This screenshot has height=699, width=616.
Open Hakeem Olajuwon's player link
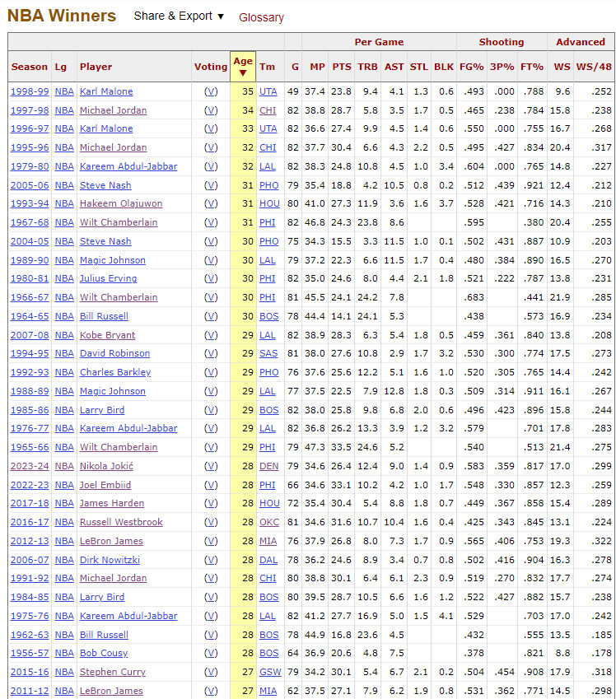pos(121,203)
